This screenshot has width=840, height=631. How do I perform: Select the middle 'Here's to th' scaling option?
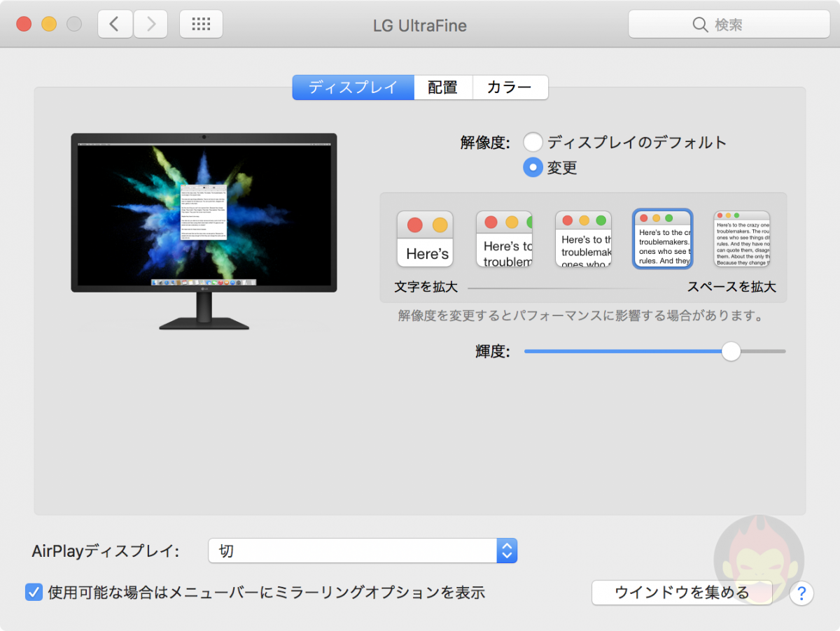tap(583, 238)
